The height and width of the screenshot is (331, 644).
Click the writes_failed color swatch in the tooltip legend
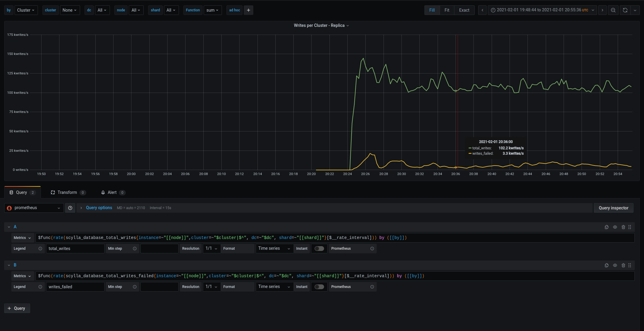point(470,154)
